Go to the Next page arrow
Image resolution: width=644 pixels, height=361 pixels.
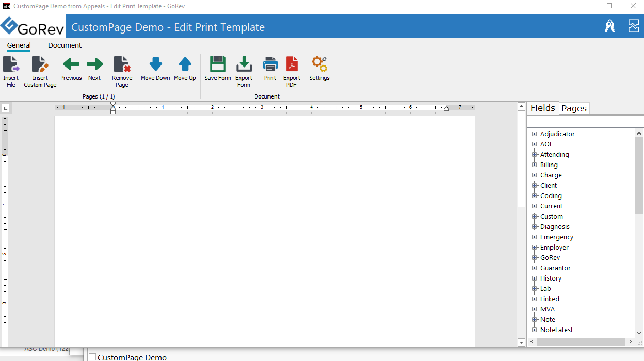94,64
